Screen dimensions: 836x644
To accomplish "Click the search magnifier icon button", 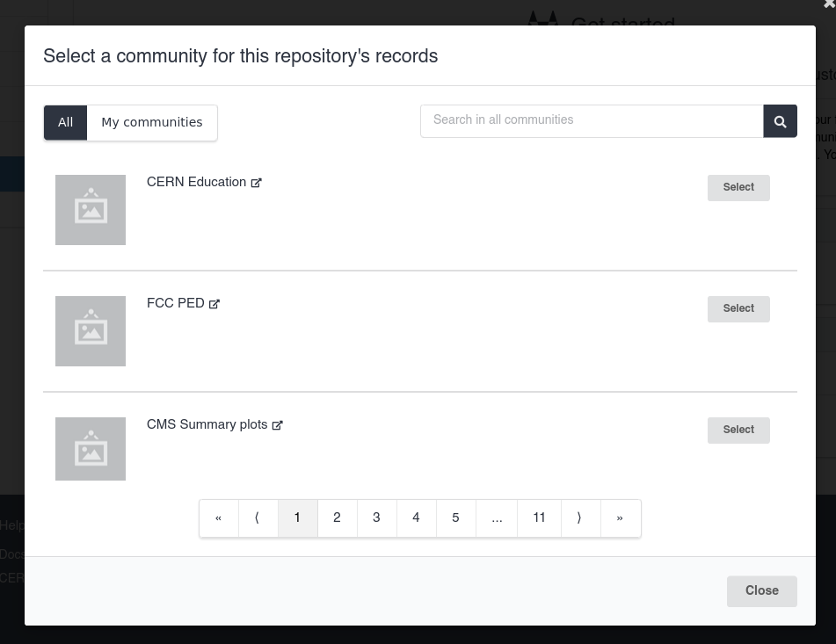I will (x=780, y=121).
